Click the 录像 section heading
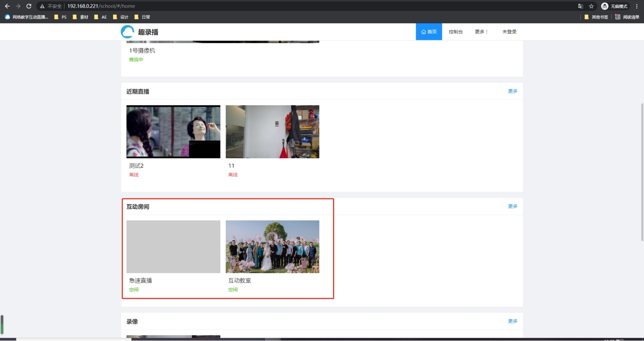The height and width of the screenshot is (341, 644). 132,322
